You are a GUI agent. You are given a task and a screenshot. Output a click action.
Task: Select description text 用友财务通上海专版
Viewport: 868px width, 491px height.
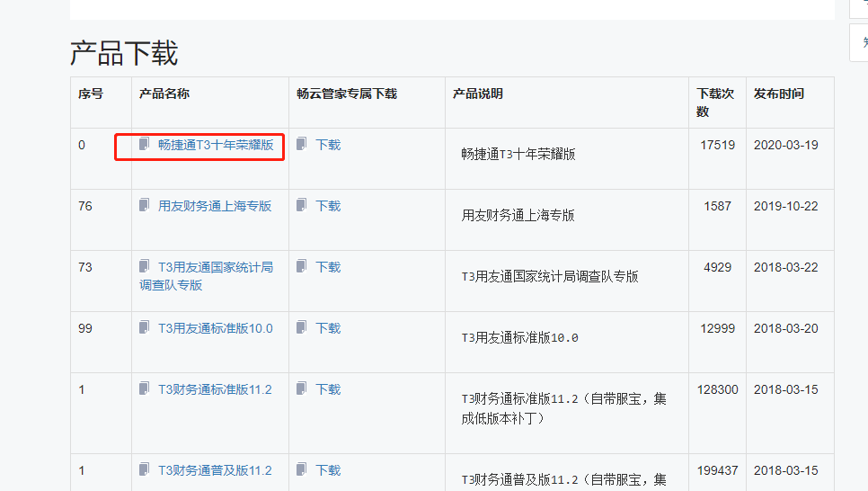tap(518, 216)
